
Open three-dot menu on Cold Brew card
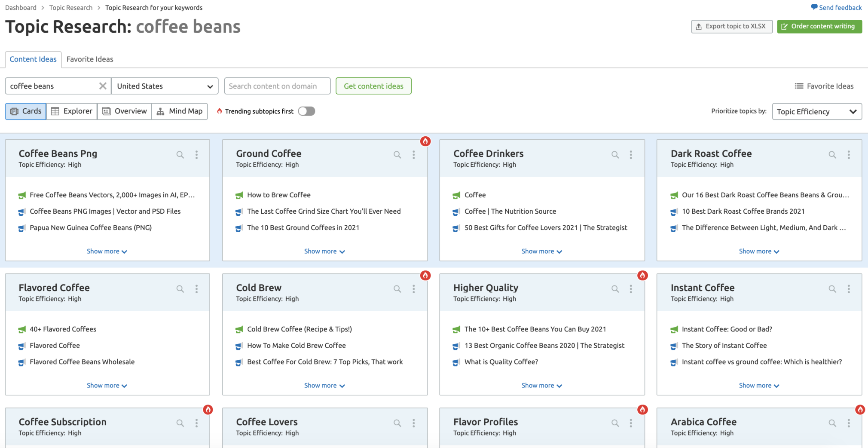[x=414, y=289]
